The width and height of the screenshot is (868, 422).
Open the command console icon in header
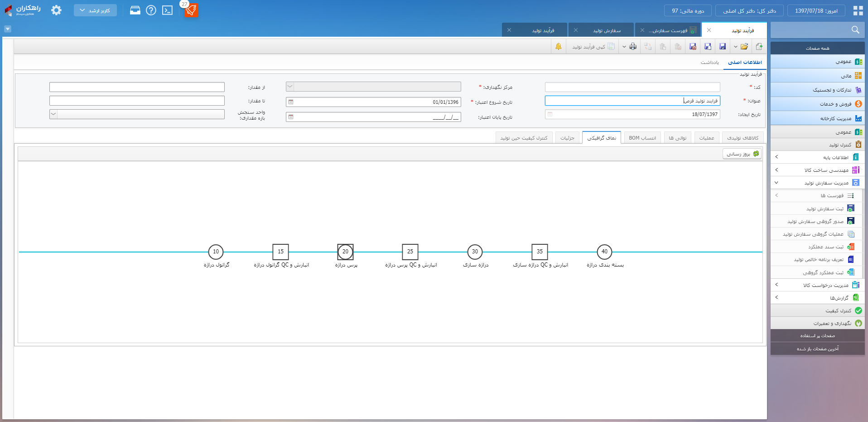tap(168, 10)
